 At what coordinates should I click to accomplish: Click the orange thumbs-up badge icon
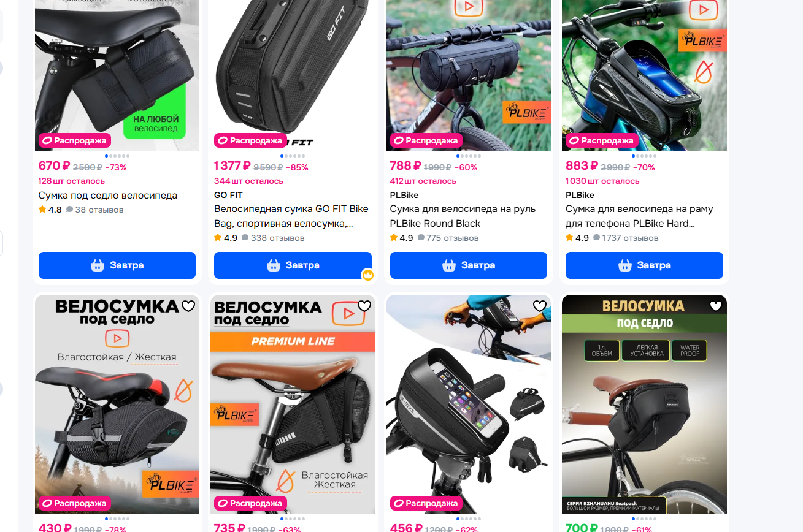coord(367,275)
